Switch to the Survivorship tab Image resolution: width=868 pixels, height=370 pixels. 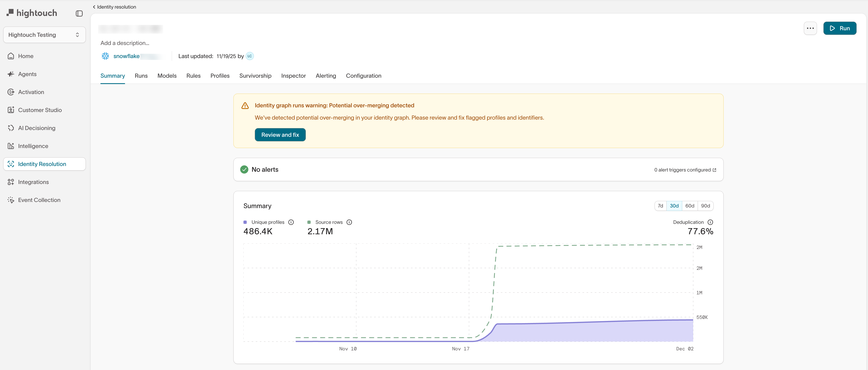click(x=255, y=76)
